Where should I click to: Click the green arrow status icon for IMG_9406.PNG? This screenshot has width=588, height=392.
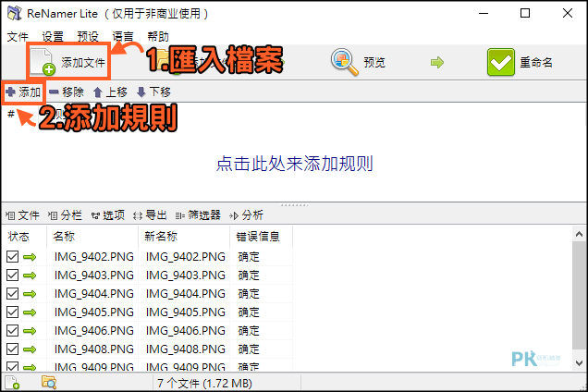[x=30, y=331]
